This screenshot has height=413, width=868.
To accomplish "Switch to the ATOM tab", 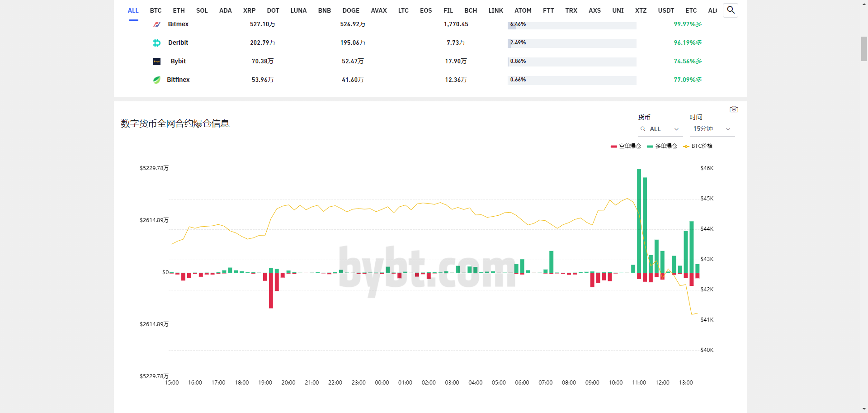I will pyautogui.click(x=523, y=10).
